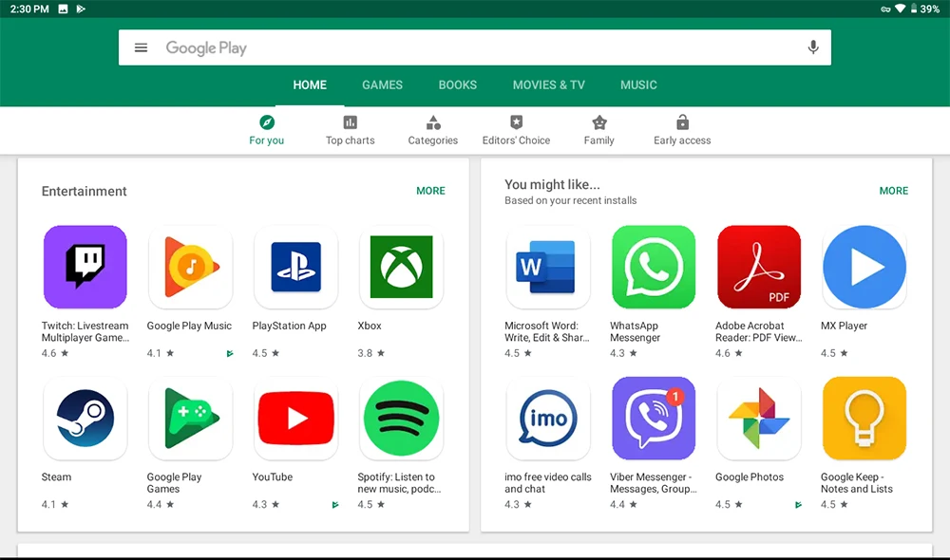This screenshot has width=950, height=560.
Task: Click the "Google Photos" title text
Action: coord(750,477)
